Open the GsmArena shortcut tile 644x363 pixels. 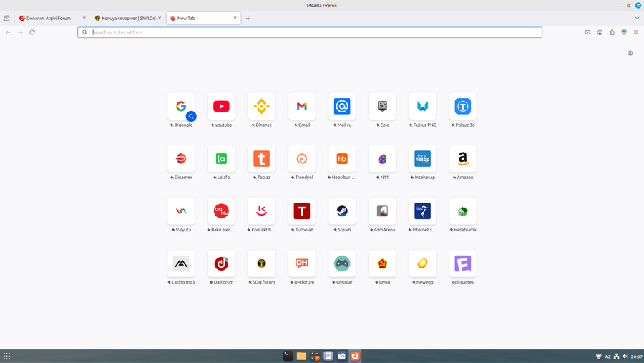[382, 211]
